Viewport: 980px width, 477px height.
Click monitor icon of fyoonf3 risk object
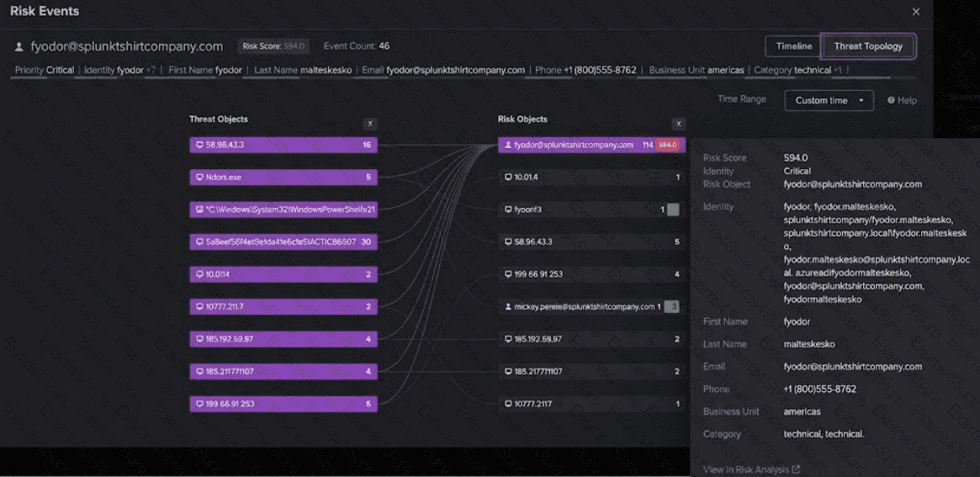508,209
